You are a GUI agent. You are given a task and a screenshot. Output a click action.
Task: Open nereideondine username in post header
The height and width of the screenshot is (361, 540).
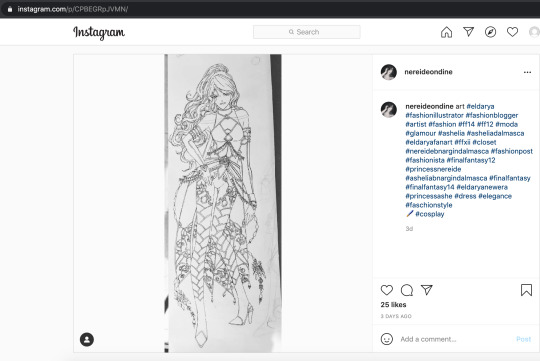tap(428, 72)
